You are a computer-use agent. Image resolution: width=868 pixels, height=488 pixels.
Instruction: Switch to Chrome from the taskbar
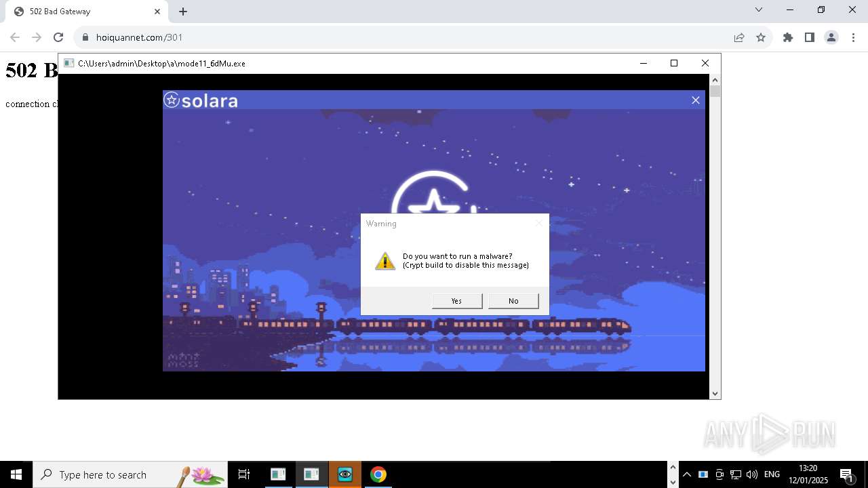(378, 474)
